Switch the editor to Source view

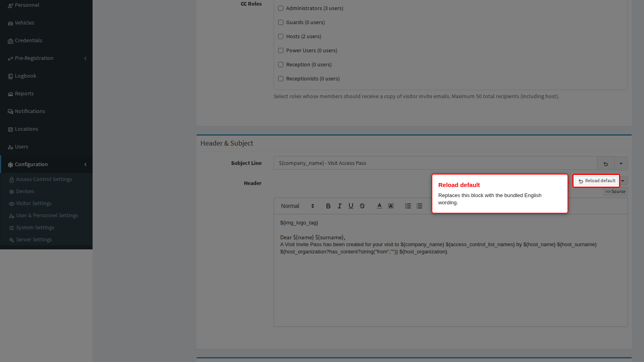(615, 192)
